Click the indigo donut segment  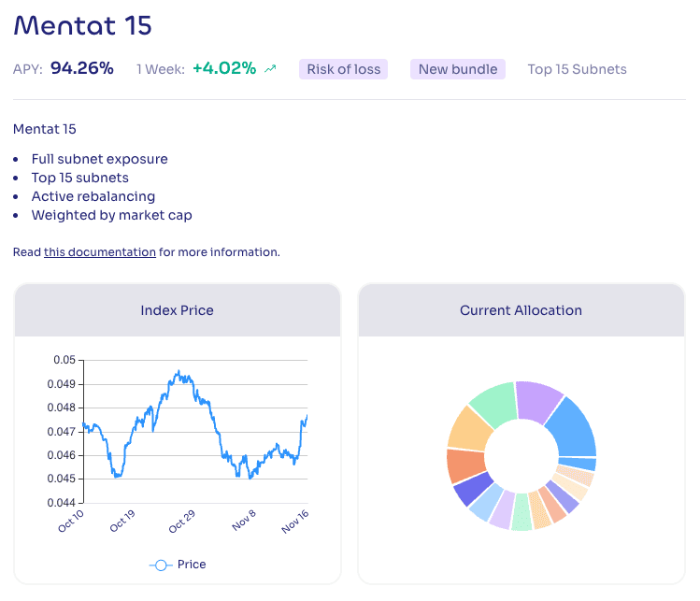click(x=471, y=489)
